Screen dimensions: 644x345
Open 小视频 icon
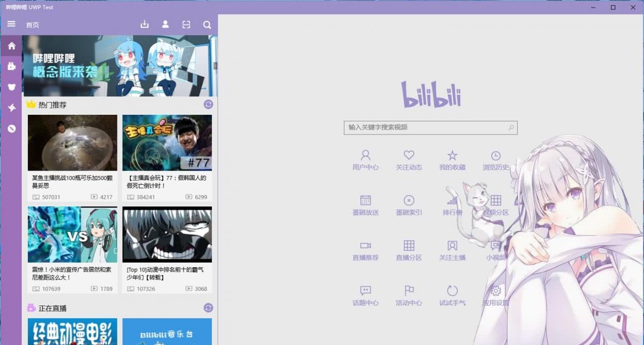tap(496, 250)
